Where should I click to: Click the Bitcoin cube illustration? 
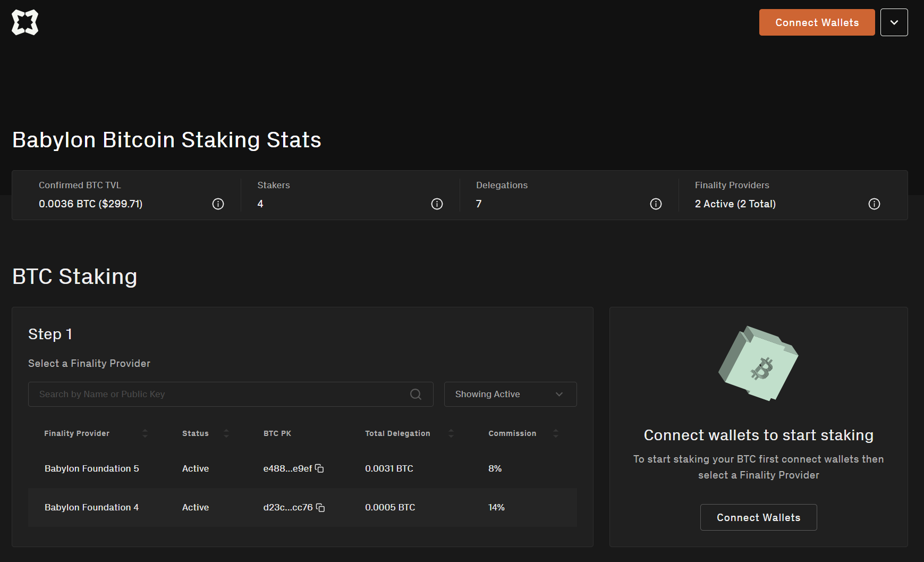coord(758,363)
